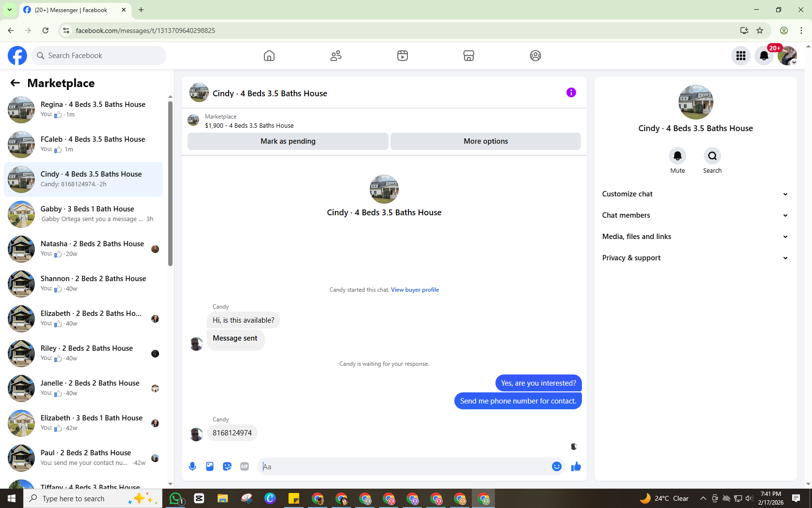812x508 pixels.
Task: Mute the Cindy chat via bell icon
Action: click(678, 156)
